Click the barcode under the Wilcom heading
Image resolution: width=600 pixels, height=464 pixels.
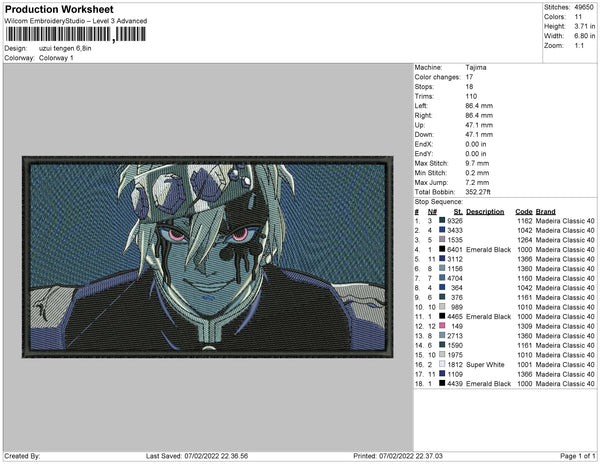click(x=75, y=34)
